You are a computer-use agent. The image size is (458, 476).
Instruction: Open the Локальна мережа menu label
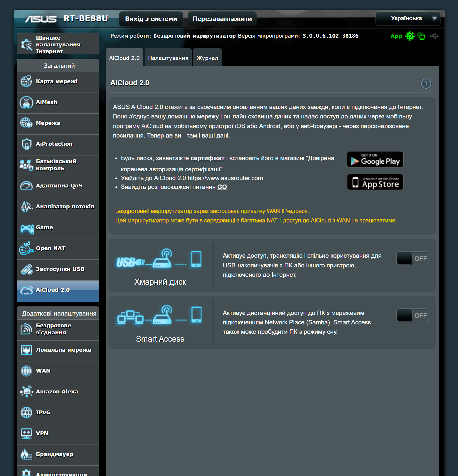tap(64, 350)
